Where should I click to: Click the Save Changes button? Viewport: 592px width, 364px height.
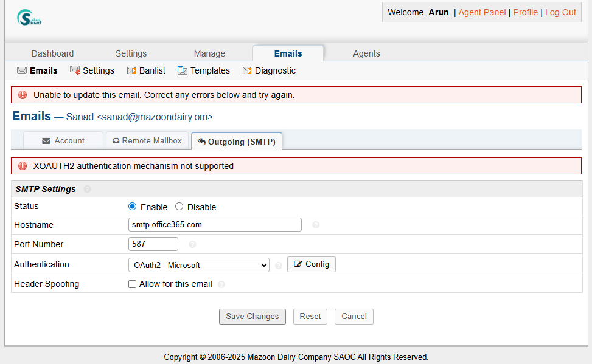click(252, 317)
